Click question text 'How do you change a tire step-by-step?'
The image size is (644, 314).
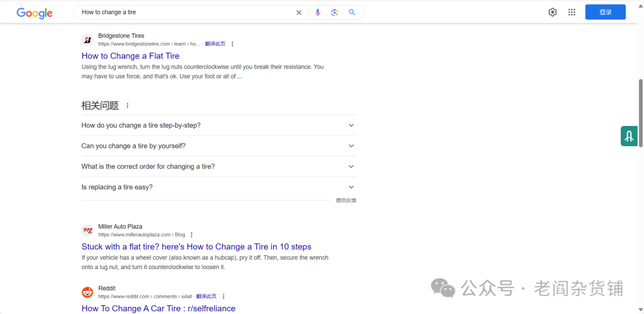[141, 125]
